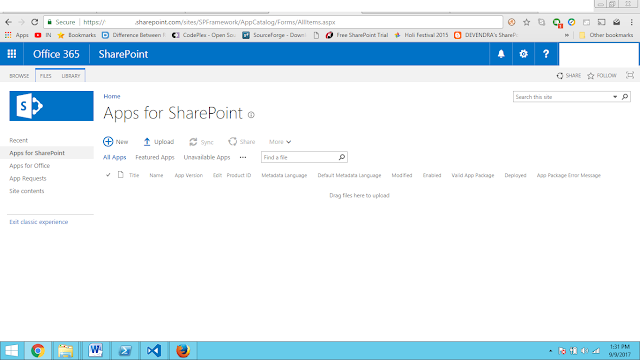Go back in Chrome
640x360 pixels.
click(9, 22)
